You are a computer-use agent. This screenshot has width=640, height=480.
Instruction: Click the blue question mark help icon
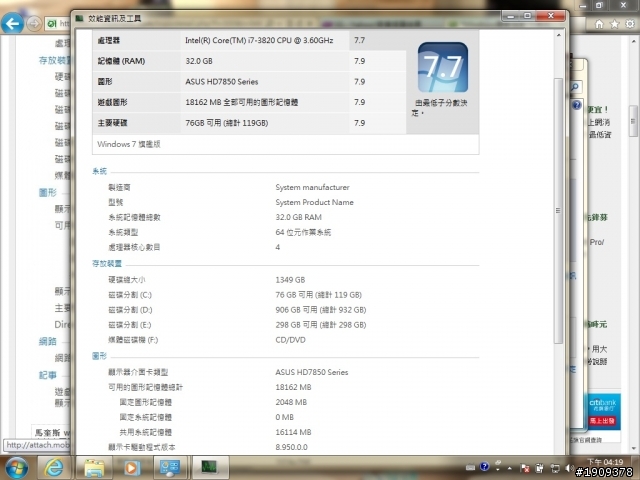pyautogui.click(x=576, y=105)
